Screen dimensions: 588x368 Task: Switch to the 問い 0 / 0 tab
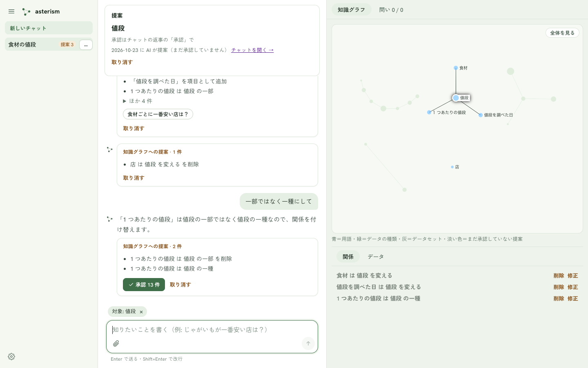391,10
